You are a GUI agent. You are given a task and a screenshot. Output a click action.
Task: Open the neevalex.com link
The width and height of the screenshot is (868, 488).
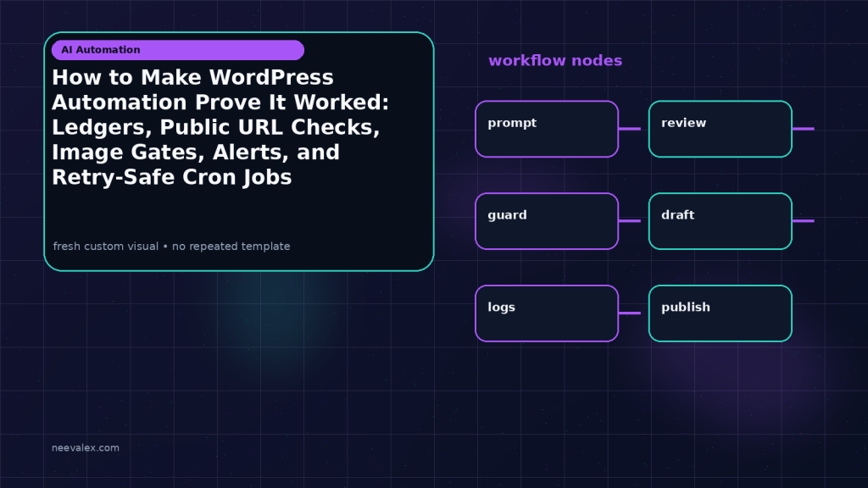coord(86,447)
